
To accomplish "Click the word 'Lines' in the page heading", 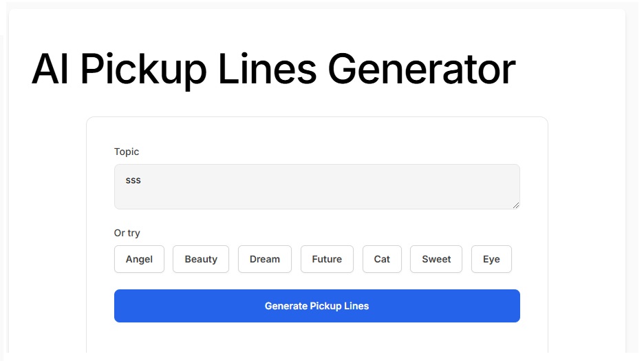I will [x=268, y=69].
